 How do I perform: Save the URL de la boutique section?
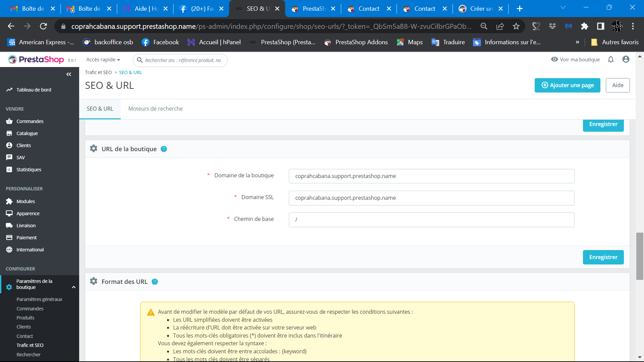603,257
